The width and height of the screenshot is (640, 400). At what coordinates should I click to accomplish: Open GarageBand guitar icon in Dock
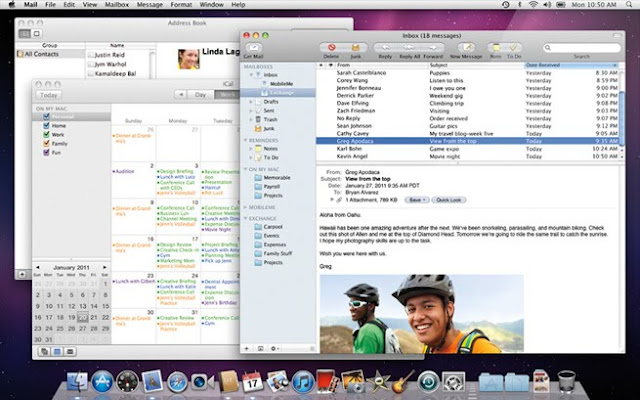pos(403,381)
